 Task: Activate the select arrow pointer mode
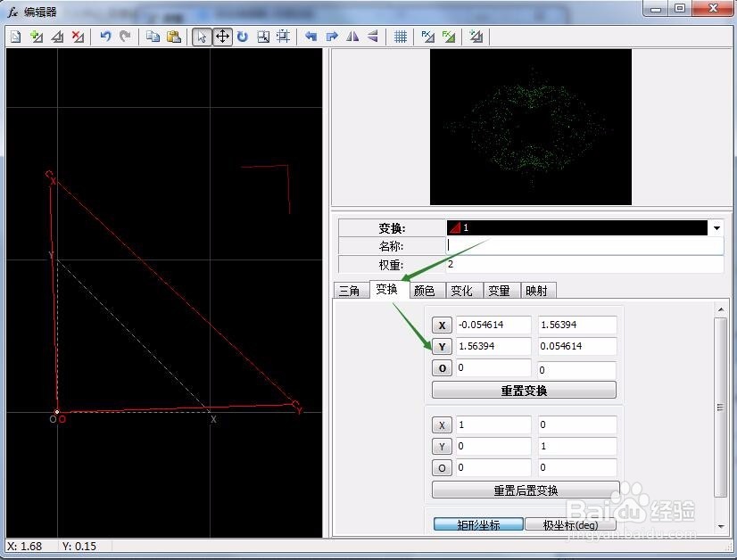(x=202, y=37)
